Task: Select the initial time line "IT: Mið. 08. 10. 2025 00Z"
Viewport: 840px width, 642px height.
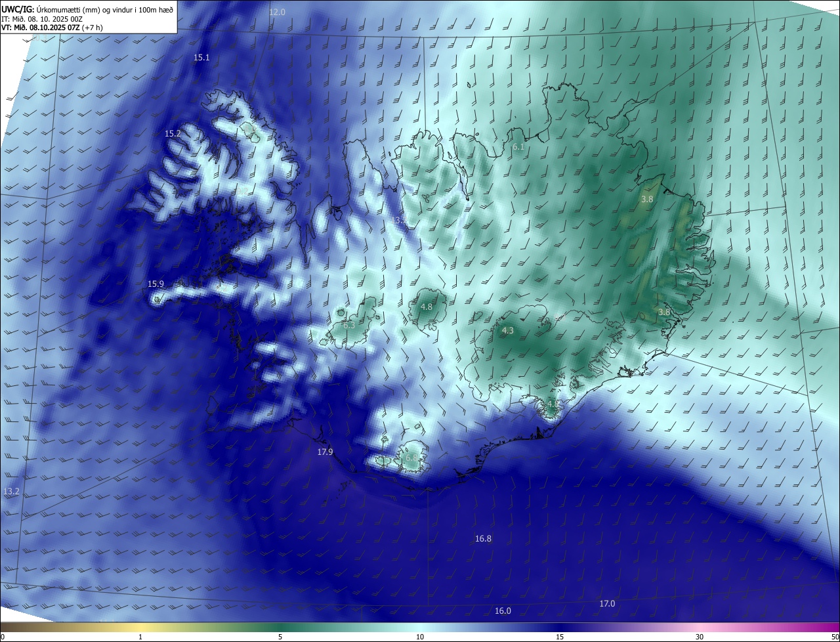Action: [42, 18]
